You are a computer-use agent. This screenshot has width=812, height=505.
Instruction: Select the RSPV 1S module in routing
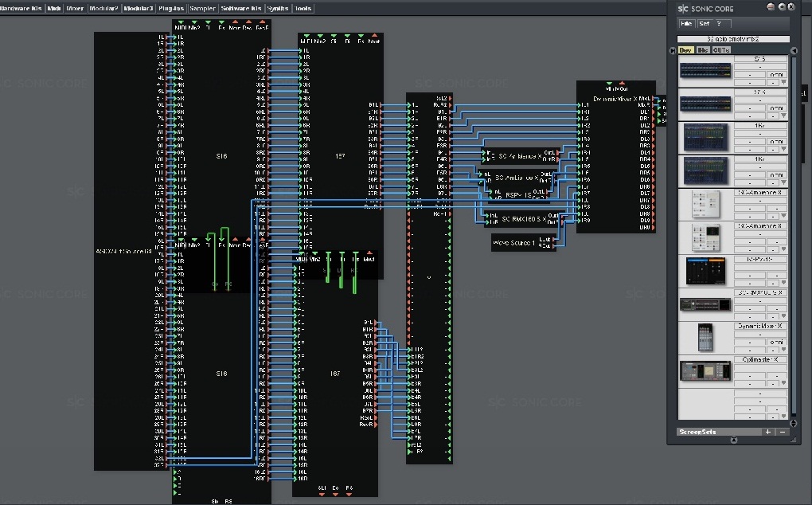tap(517, 195)
